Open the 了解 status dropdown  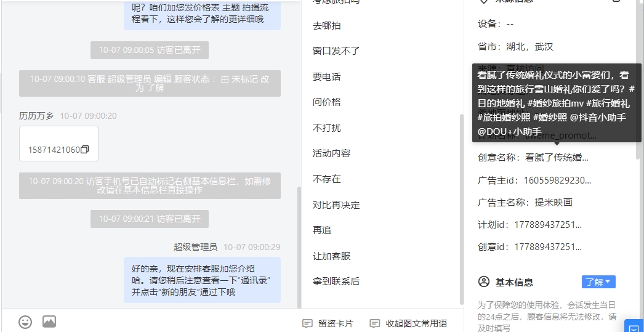tap(598, 282)
